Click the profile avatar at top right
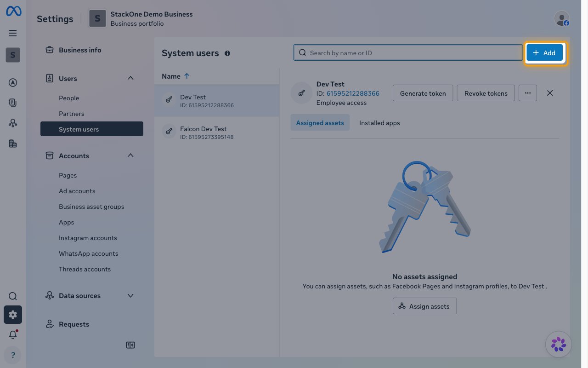Viewport: 588px width, 368px height. (562, 18)
